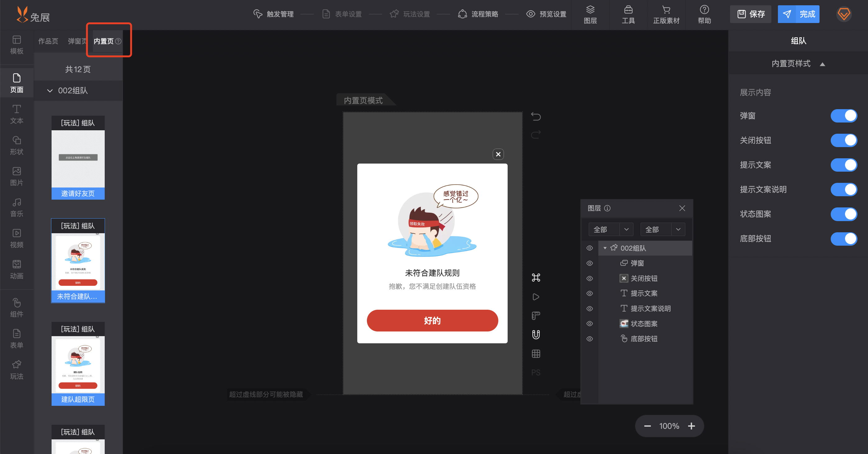The height and width of the screenshot is (454, 868).
Task: Open the 工具 toolbox icon
Action: click(x=628, y=15)
